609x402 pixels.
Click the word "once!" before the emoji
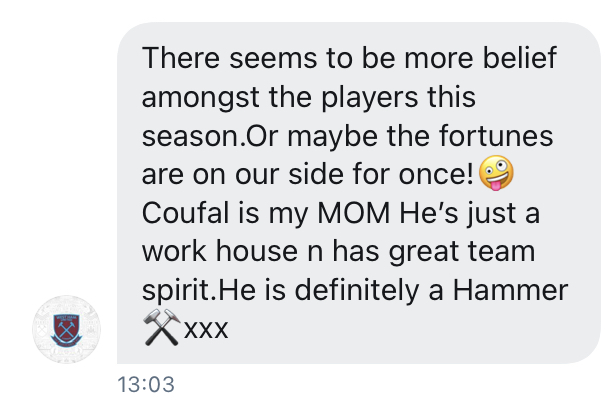click(436, 174)
